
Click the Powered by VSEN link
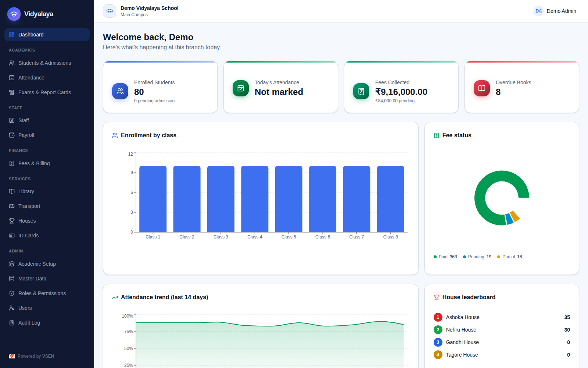32,356
